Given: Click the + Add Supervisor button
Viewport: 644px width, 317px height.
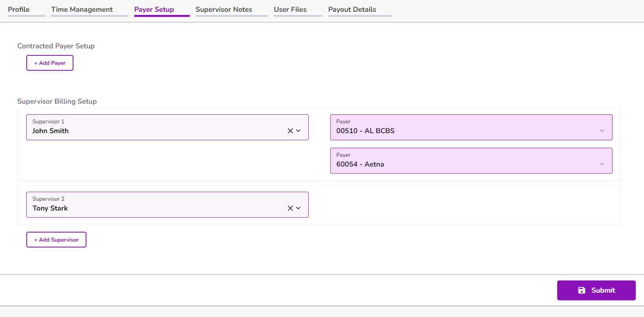Looking at the screenshot, I should [x=56, y=240].
